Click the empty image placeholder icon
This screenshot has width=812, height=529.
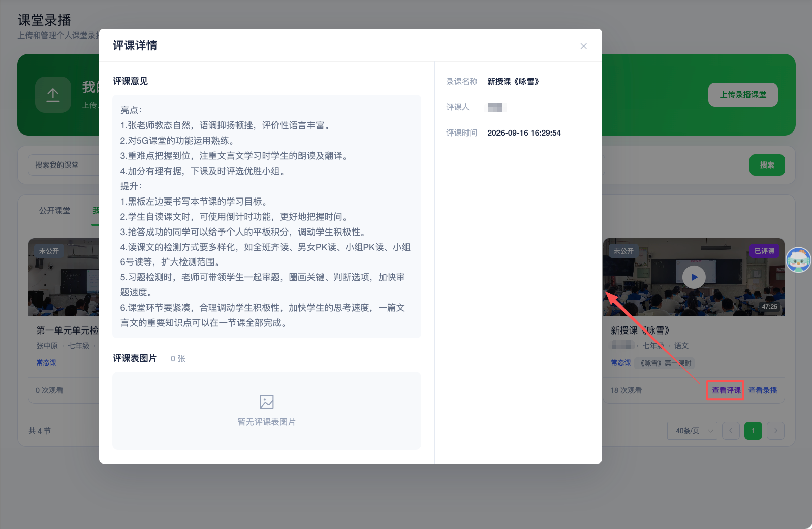(267, 402)
